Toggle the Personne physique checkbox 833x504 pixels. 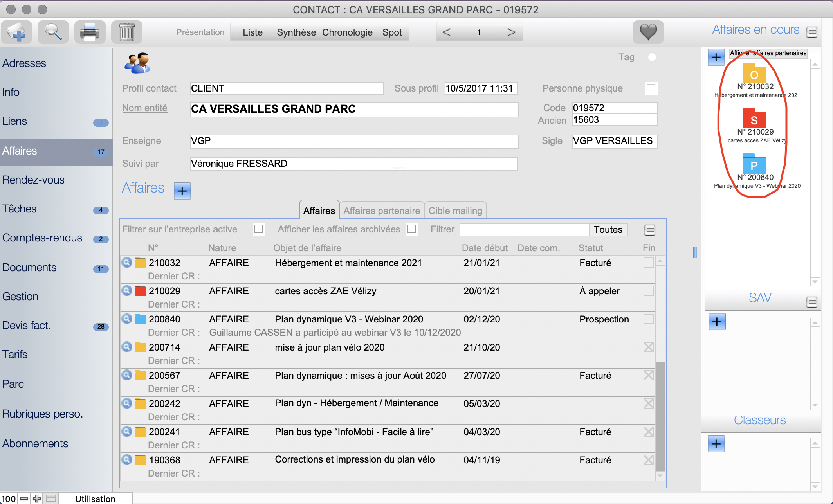[651, 88]
